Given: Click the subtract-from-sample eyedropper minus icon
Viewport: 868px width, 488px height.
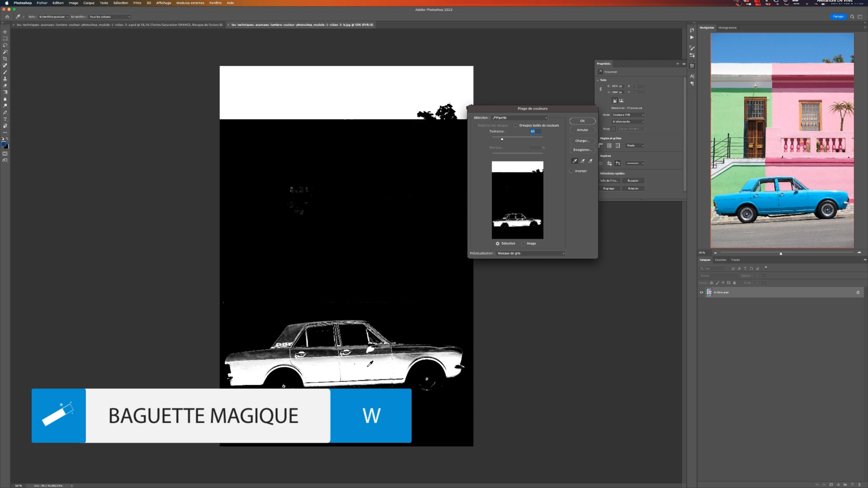Looking at the screenshot, I should tap(590, 161).
